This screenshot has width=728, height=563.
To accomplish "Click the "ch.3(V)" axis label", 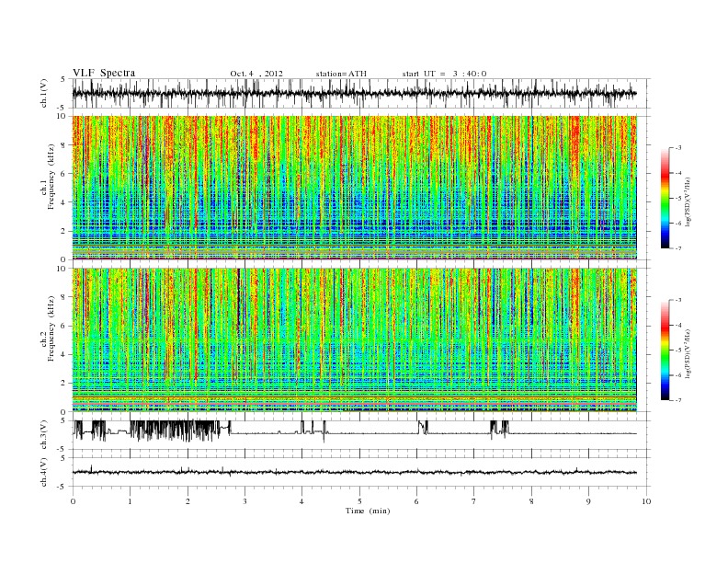I will coord(44,435).
